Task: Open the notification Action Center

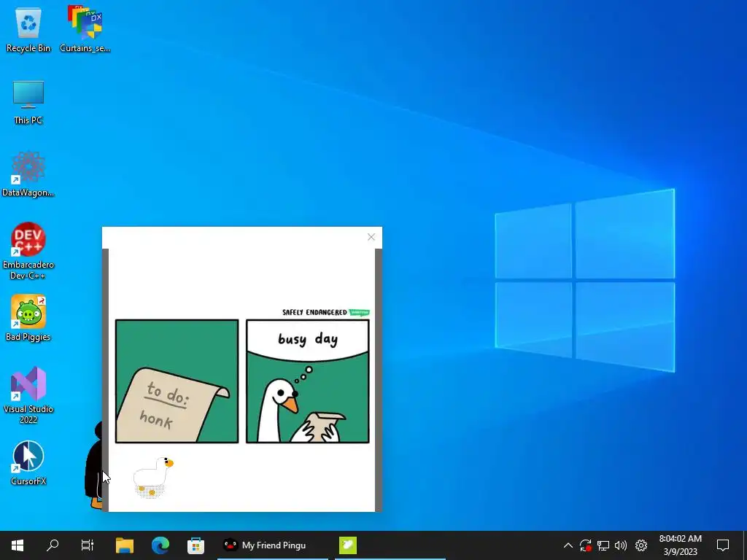Action: (723, 545)
